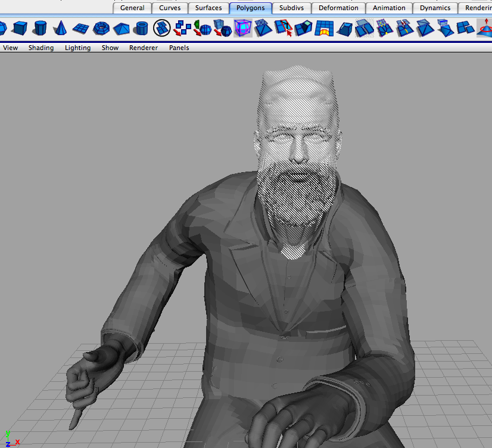Click the magenta-edged wireframe cube shelf icon
The width and height of the screenshot is (492, 448).
coord(242,28)
